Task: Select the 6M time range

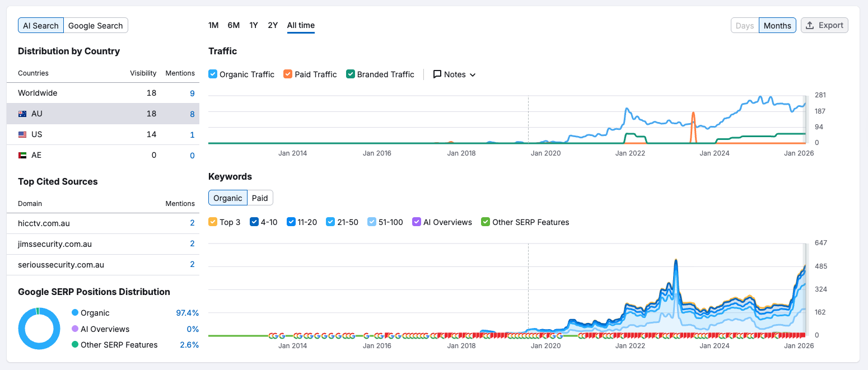Action: click(234, 25)
